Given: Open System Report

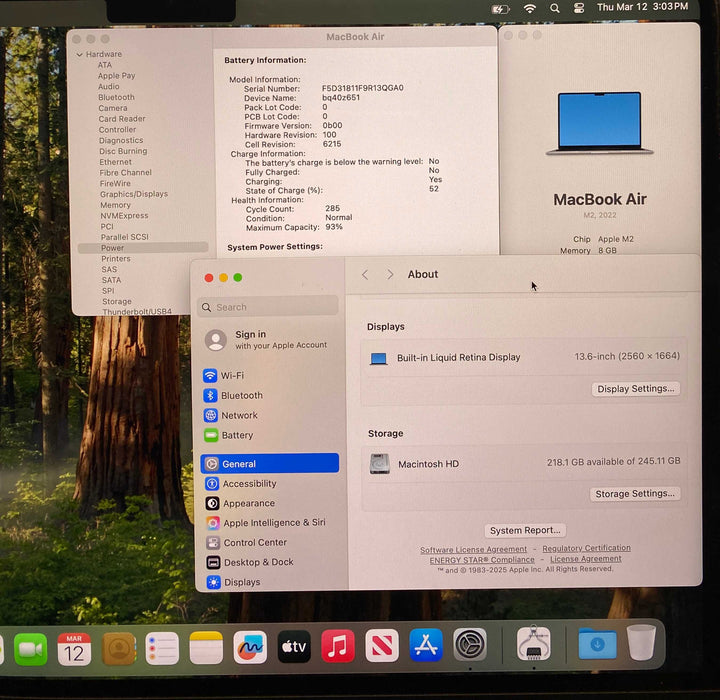Looking at the screenshot, I should click(525, 531).
